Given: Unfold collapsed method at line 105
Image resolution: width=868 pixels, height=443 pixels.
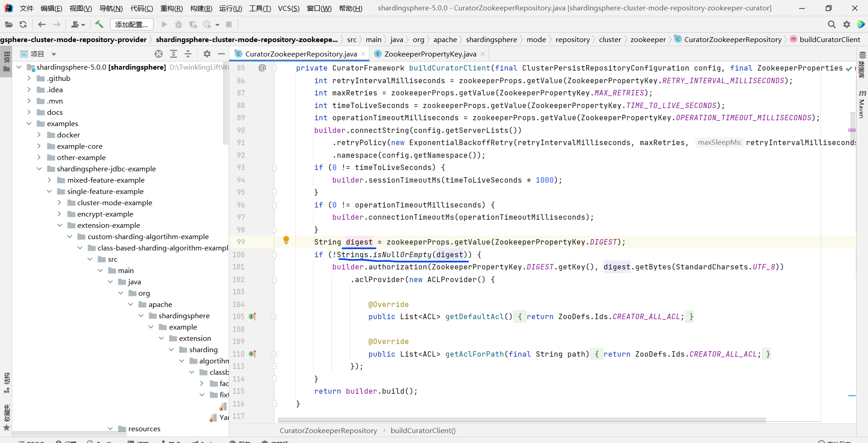Looking at the screenshot, I should tap(274, 317).
